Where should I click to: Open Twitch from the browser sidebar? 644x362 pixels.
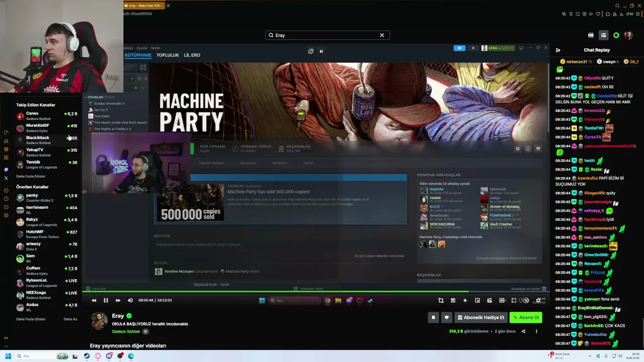(6, 170)
